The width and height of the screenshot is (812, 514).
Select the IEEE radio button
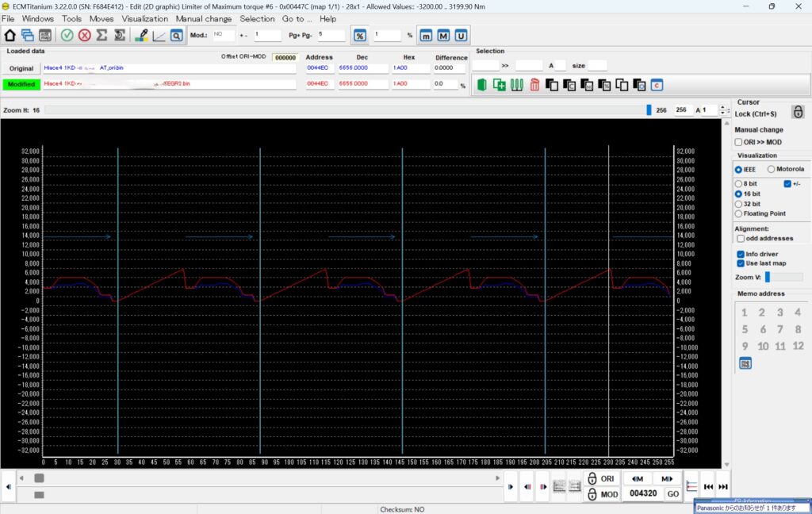[738, 170]
